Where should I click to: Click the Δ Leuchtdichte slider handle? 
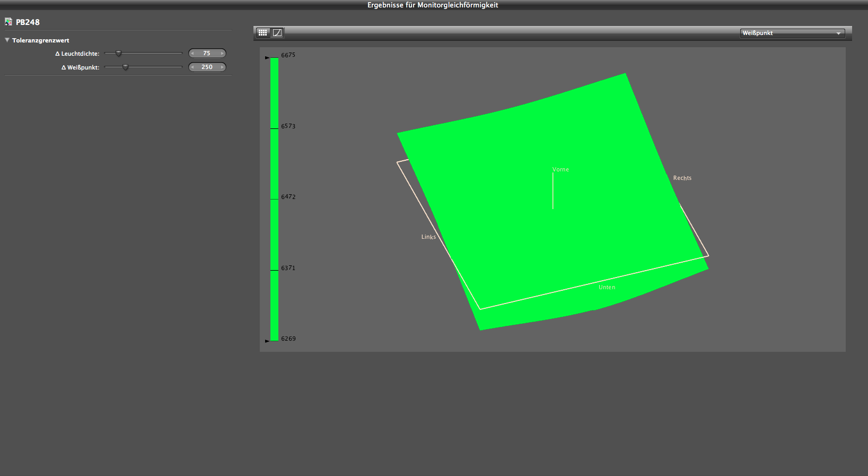(x=119, y=54)
